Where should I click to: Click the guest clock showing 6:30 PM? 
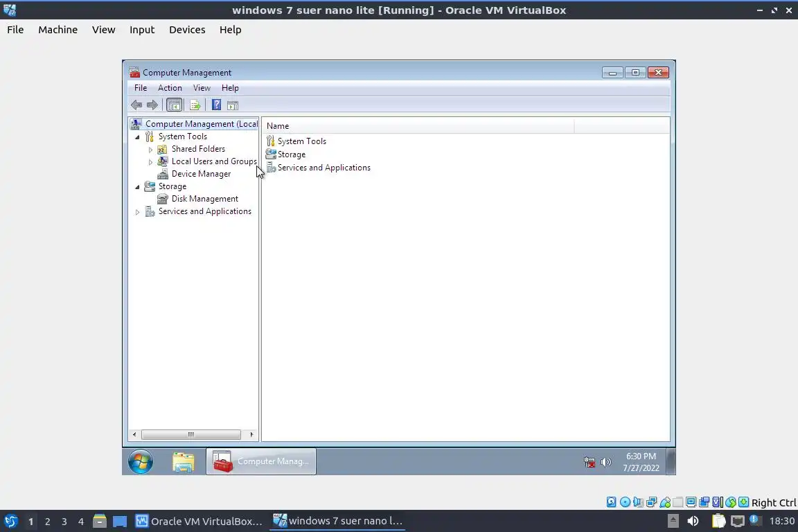point(641,462)
